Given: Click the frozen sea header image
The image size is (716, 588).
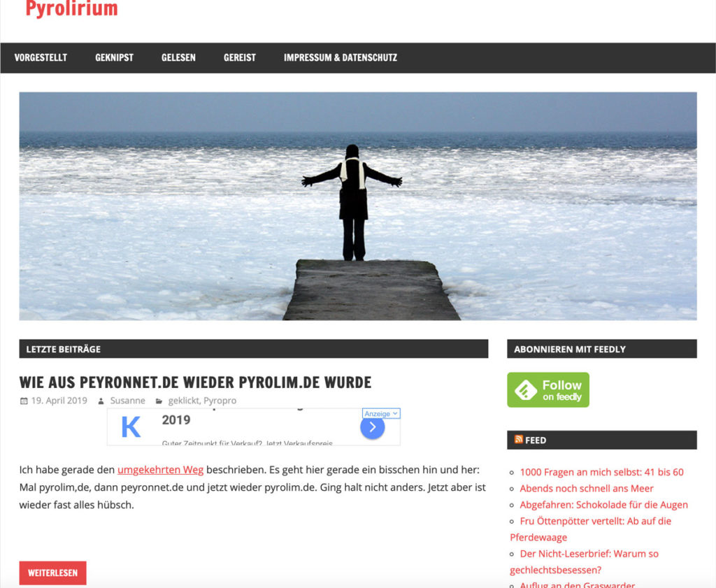Looking at the screenshot, I should 358,206.
